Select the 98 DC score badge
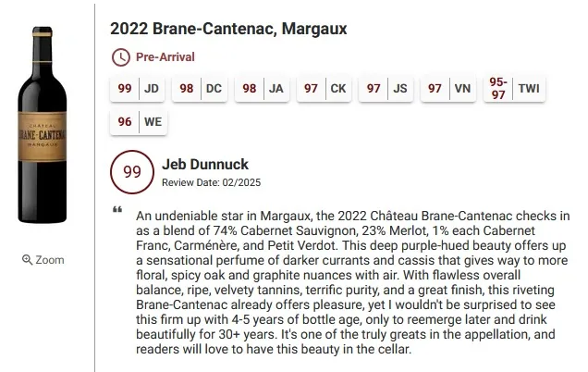The image size is (588, 372). click(200, 89)
